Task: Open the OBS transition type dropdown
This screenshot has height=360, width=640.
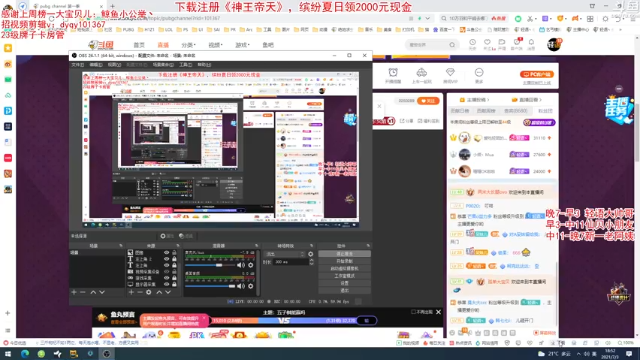Action: coord(284,254)
